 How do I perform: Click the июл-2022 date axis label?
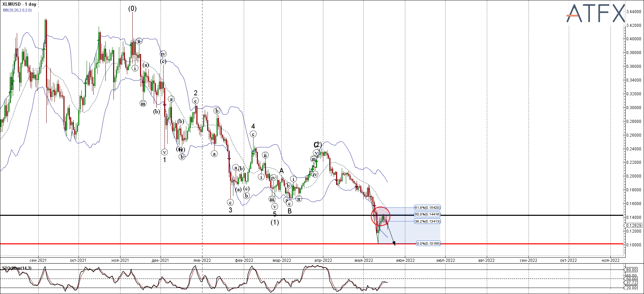pos(446,260)
